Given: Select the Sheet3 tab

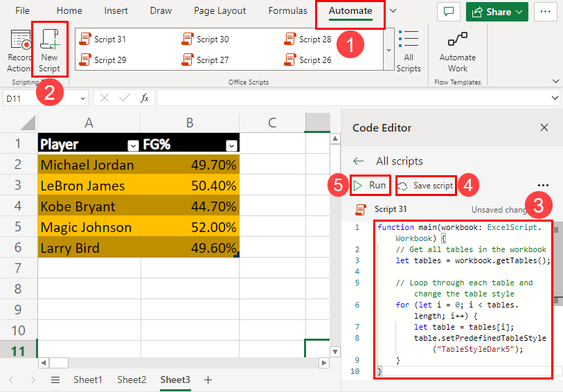Looking at the screenshot, I should [175, 380].
